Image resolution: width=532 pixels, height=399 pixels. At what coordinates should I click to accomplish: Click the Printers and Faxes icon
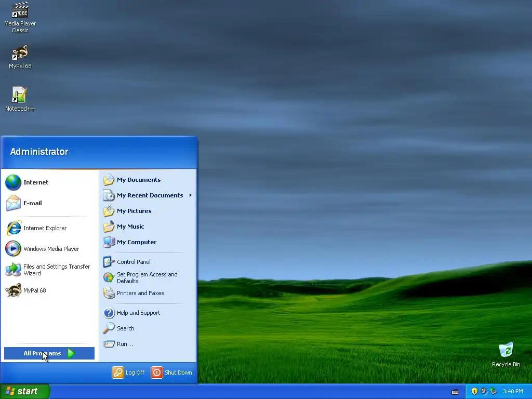tap(109, 293)
